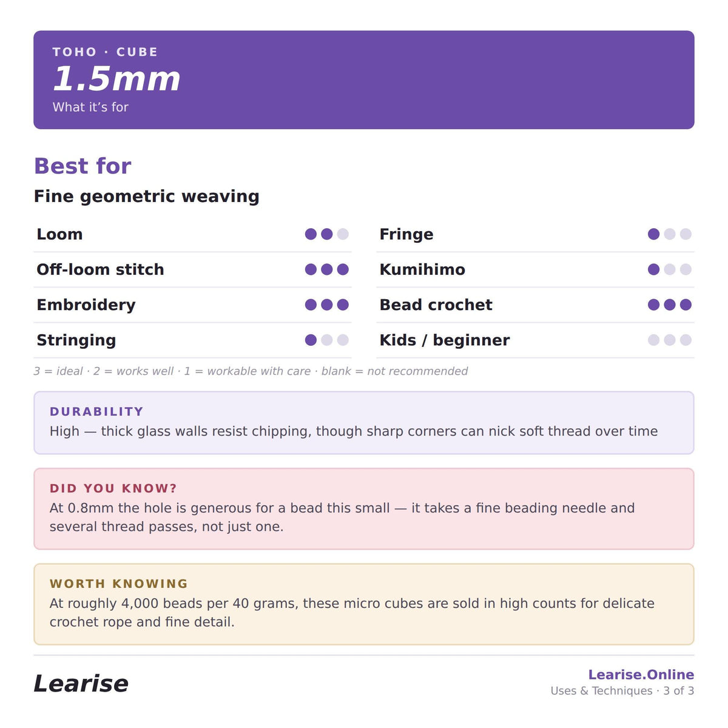The image size is (728, 728).
Task: Click the Kumihimo rating dots
Action: pos(670,269)
